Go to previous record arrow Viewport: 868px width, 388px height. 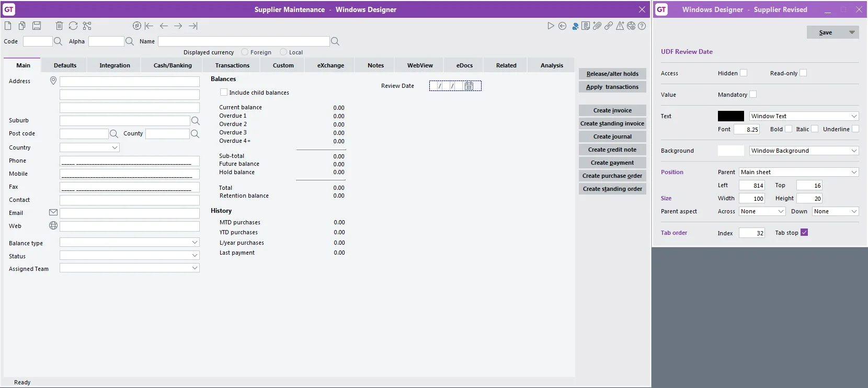(x=164, y=26)
